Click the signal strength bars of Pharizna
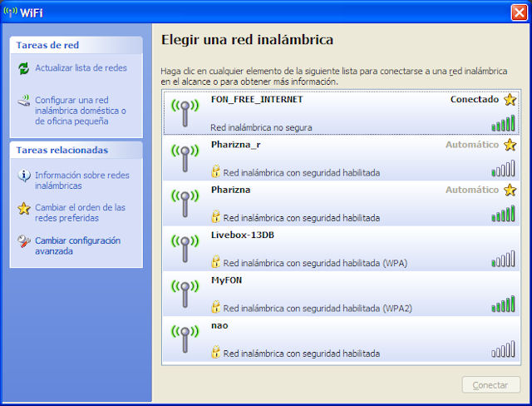Screen dimensions: 532x406 [x=503, y=213]
